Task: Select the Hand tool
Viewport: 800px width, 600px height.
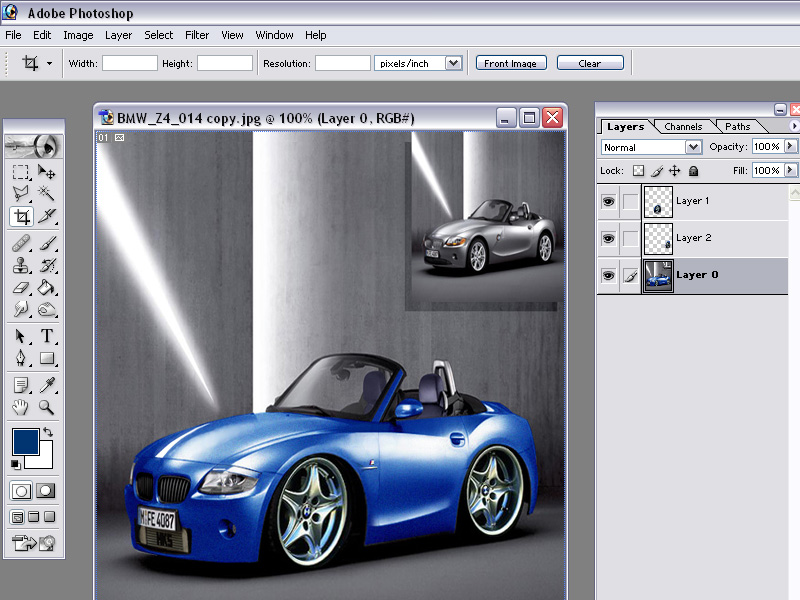Action: pyautogui.click(x=21, y=407)
